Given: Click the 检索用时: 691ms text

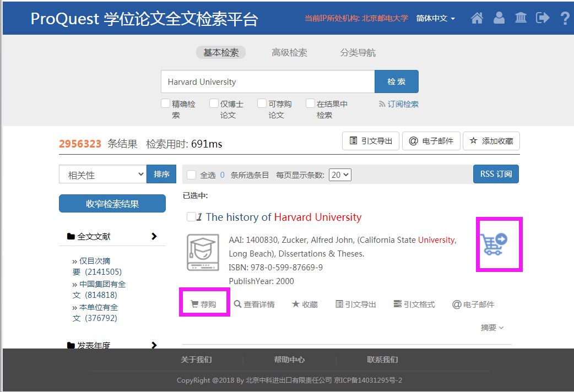Looking at the screenshot, I should click(x=184, y=144).
